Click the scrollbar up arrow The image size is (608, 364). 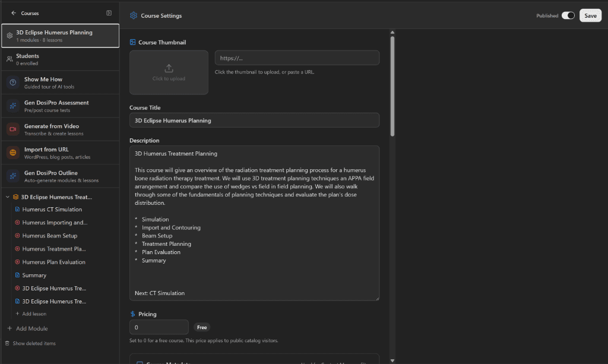coord(392,33)
